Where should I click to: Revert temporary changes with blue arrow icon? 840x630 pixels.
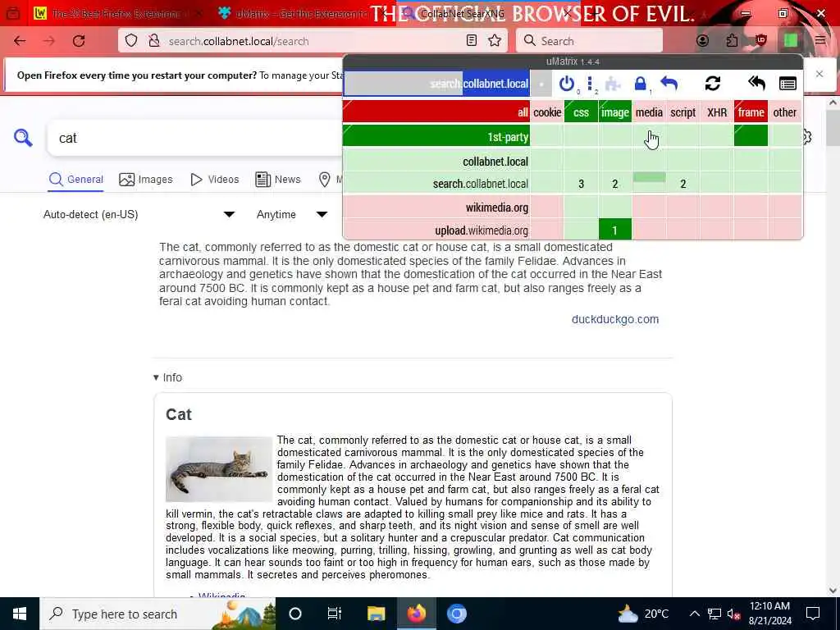[x=669, y=84]
